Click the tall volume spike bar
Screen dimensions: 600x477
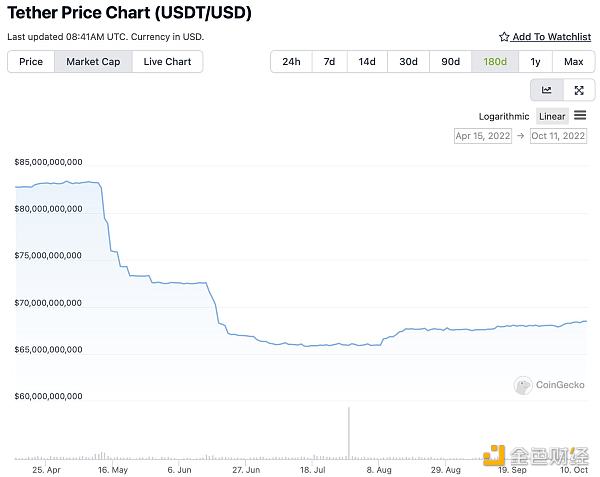click(349, 432)
